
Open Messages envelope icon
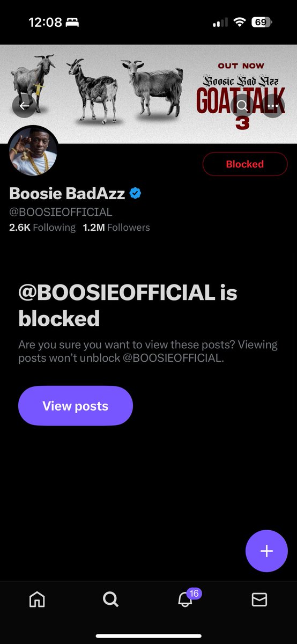click(x=259, y=599)
